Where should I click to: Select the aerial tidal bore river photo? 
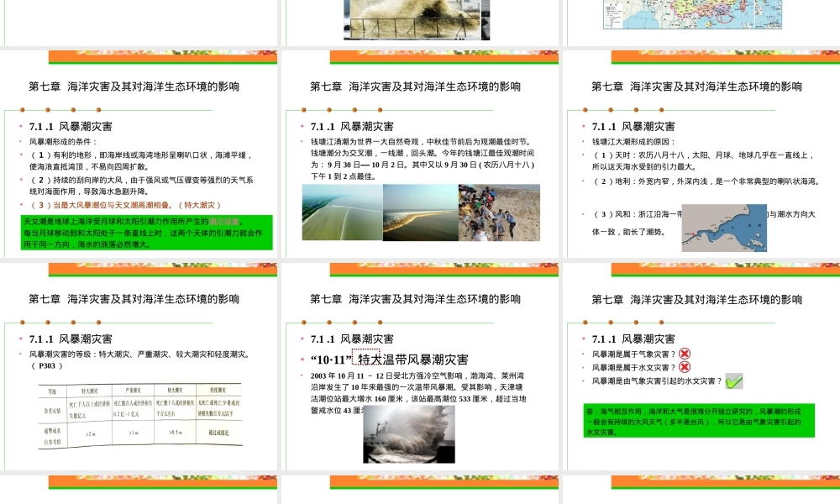343,212
